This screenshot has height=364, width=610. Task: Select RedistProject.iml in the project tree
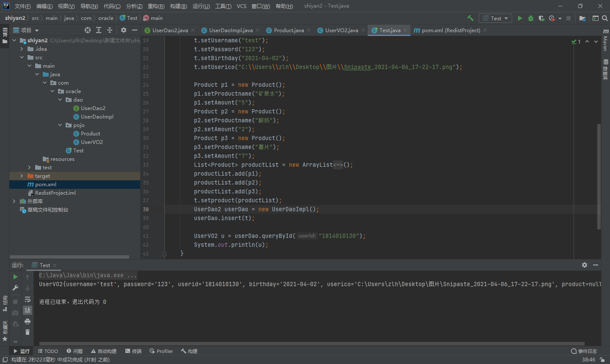[55, 193]
